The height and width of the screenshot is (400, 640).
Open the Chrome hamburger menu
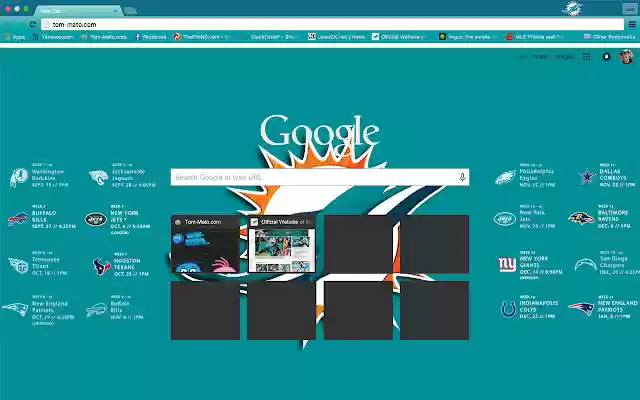coord(632,24)
